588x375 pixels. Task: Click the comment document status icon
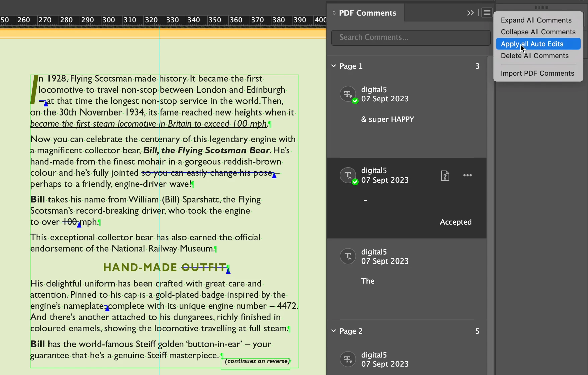445,175
